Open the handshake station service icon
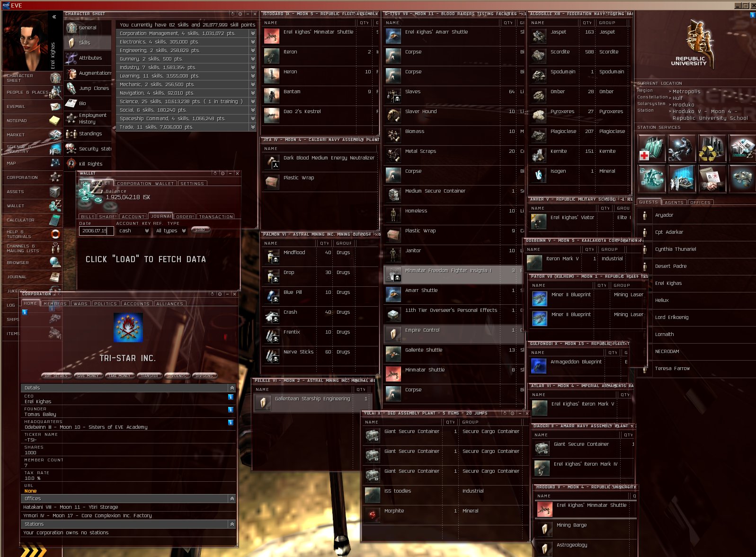Image resolution: width=756 pixels, height=557 pixels. coord(712,178)
